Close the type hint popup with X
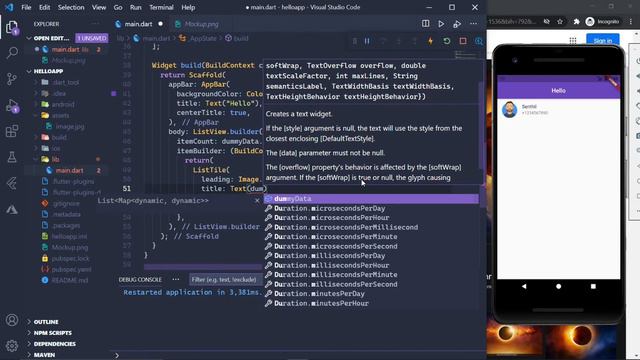Screen dimensions: 640x360 (x=257, y=200)
